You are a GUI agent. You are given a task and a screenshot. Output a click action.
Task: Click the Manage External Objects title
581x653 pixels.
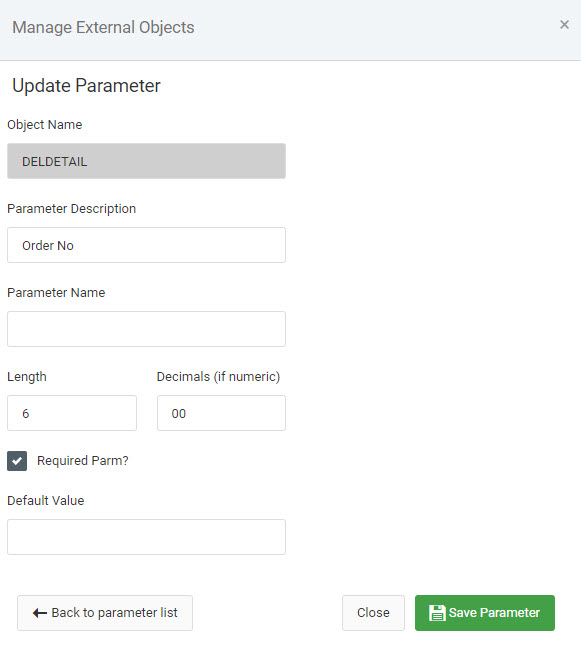pyautogui.click(x=103, y=27)
